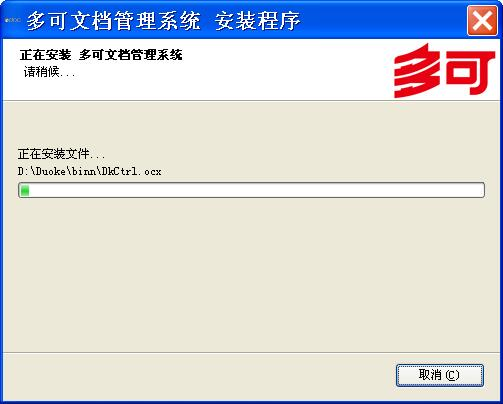
Task: Click the 多 character of the red logo
Action: pos(417,71)
